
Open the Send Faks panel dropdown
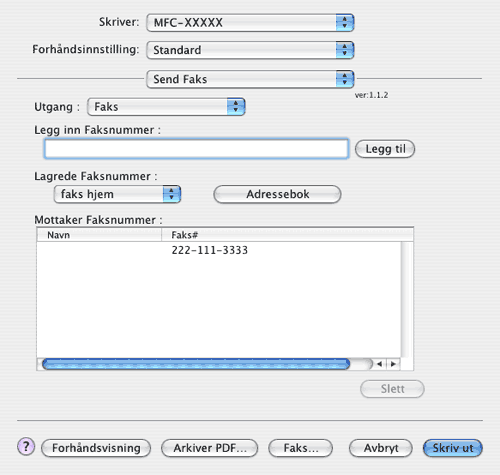click(250, 79)
